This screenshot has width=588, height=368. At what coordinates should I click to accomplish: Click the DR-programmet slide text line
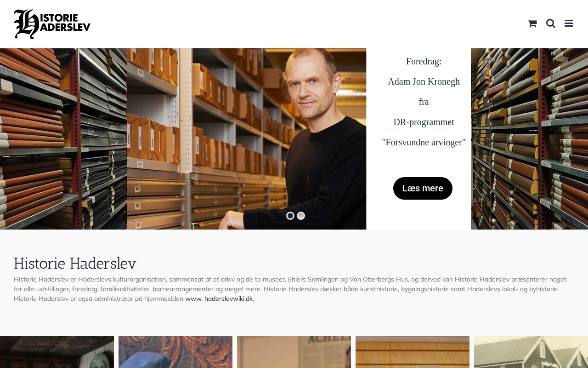click(424, 122)
